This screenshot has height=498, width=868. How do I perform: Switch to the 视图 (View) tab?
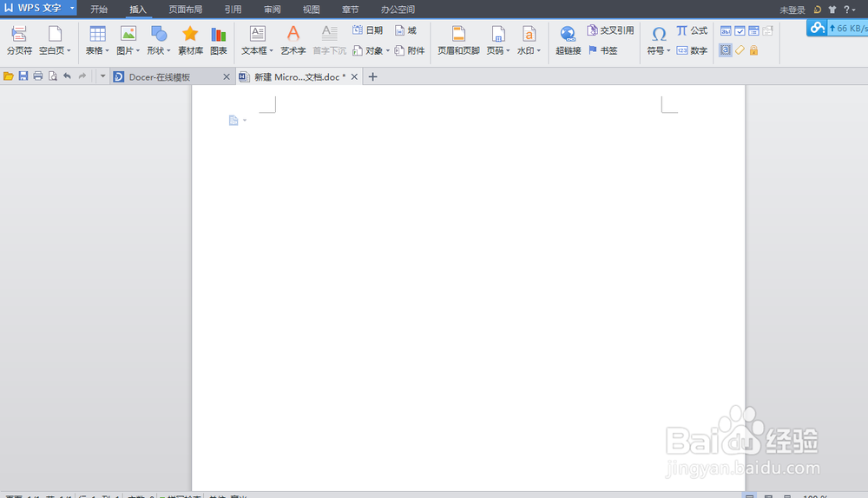311,10
